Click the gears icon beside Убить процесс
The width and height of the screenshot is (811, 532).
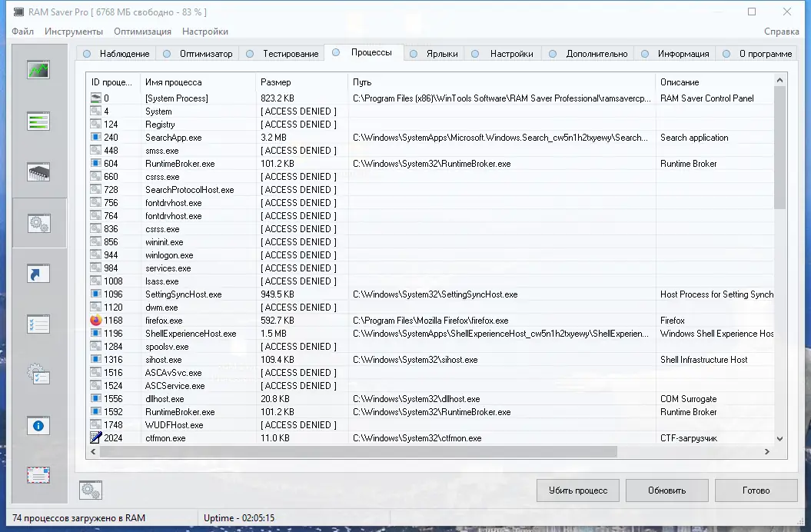click(x=91, y=490)
